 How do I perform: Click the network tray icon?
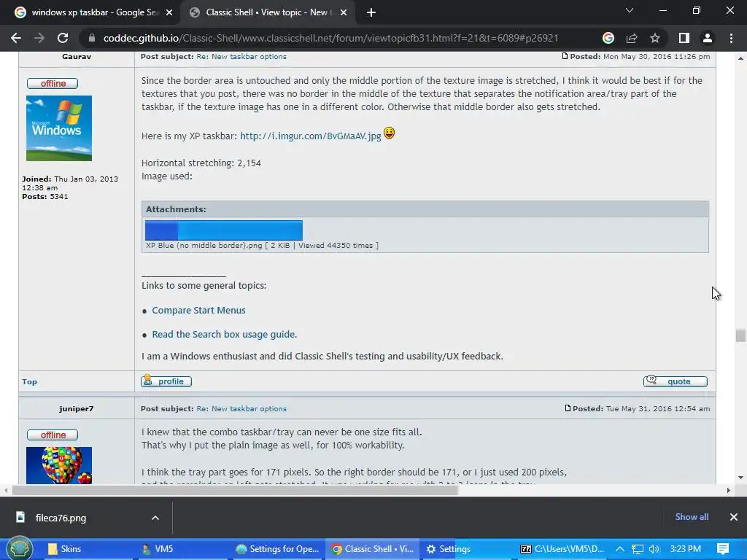638,549
